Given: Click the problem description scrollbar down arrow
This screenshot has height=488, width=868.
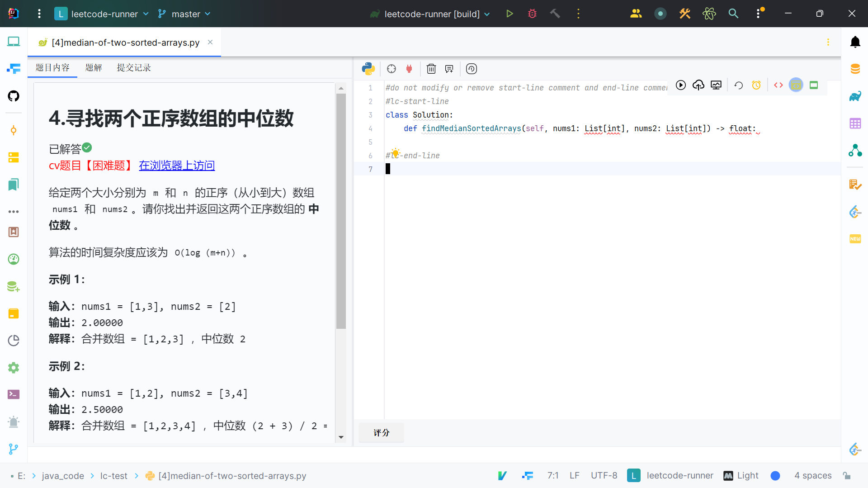Looking at the screenshot, I should [341, 437].
